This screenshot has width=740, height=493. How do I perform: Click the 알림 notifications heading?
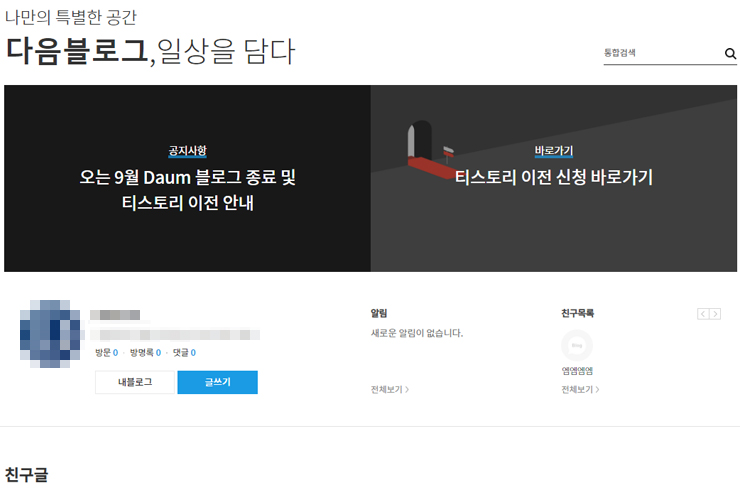[x=379, y=313]
